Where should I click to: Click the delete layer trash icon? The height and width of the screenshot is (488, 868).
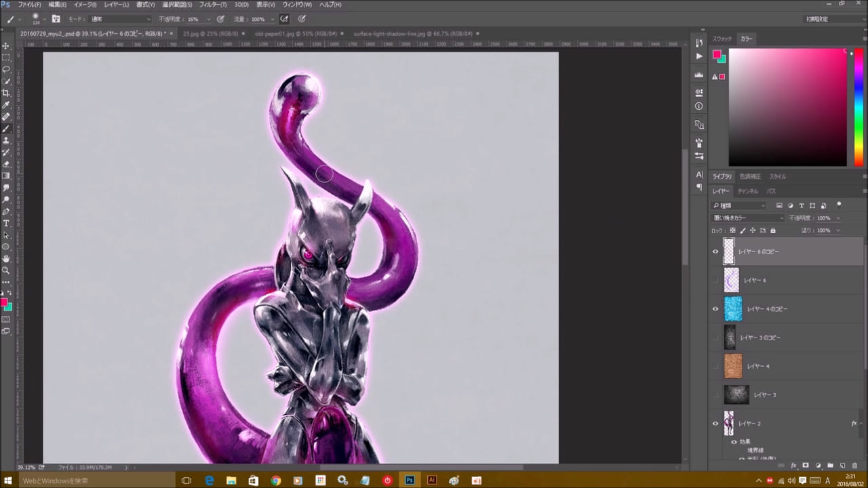tap(854, 466)
